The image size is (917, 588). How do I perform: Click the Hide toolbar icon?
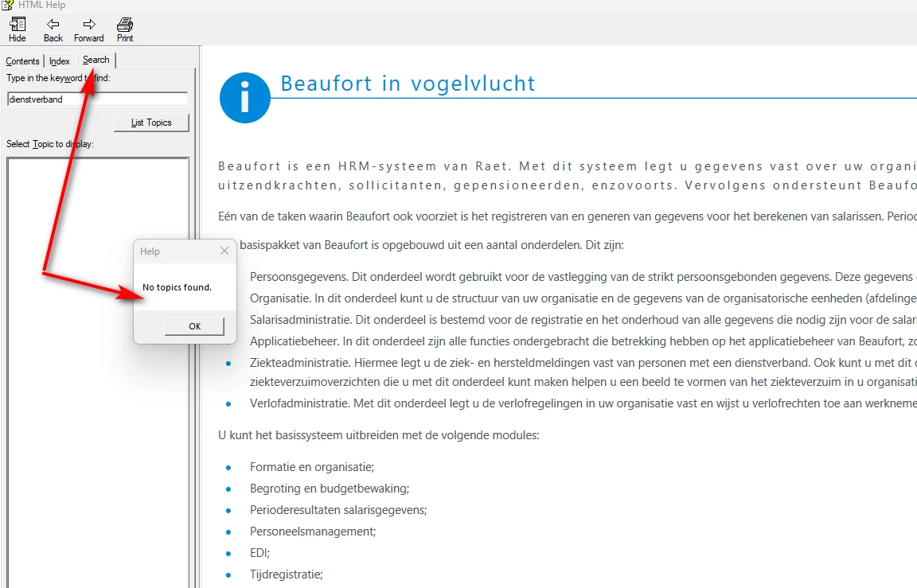click(x=18, y=29)
